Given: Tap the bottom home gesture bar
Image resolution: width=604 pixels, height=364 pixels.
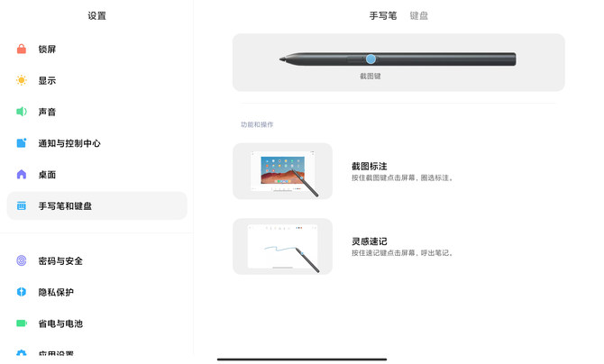Looking at the screenshot, I should pos(302,359).
